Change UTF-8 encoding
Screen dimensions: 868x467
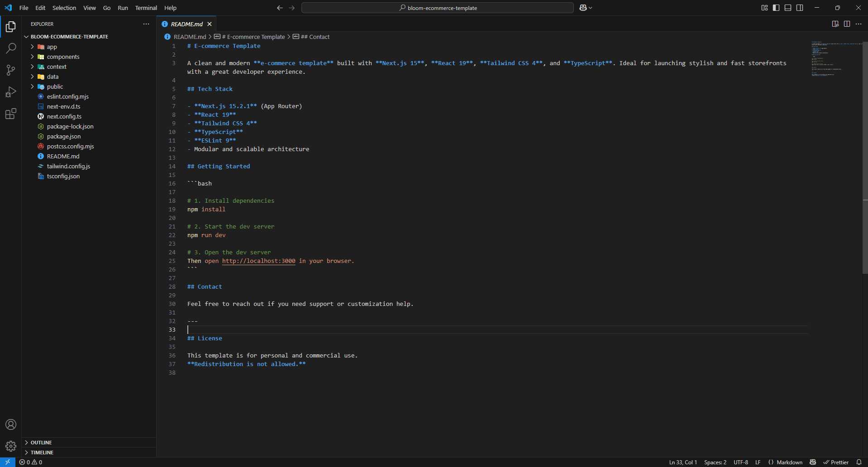741,462
